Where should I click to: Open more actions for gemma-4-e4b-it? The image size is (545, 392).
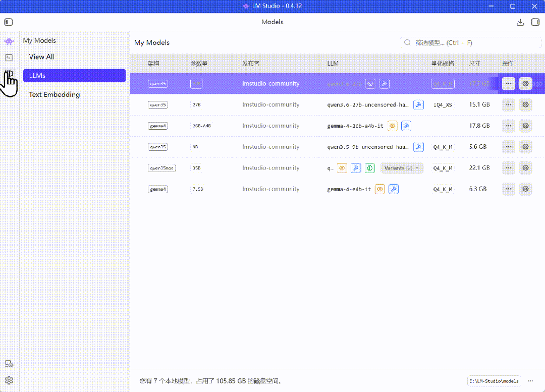[509, 189]
